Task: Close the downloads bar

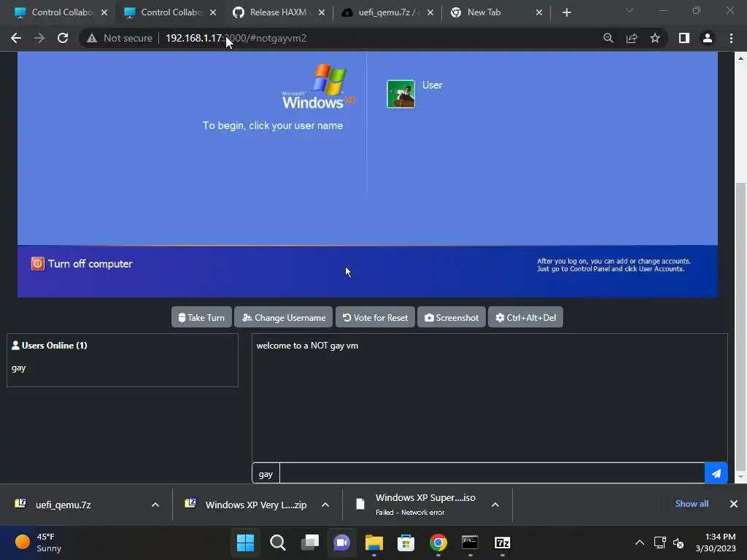Action: tap(734, 504)
